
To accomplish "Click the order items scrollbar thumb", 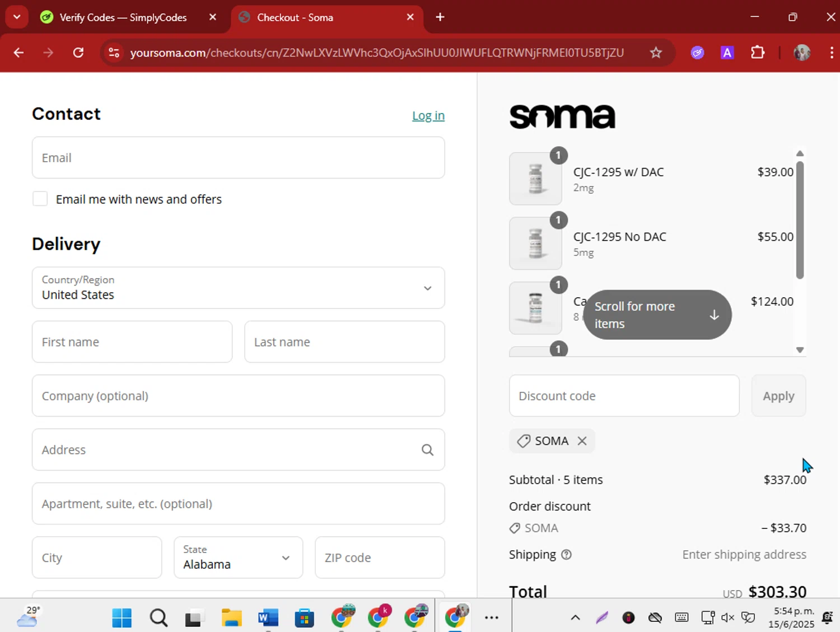I will tap(800, 219).
